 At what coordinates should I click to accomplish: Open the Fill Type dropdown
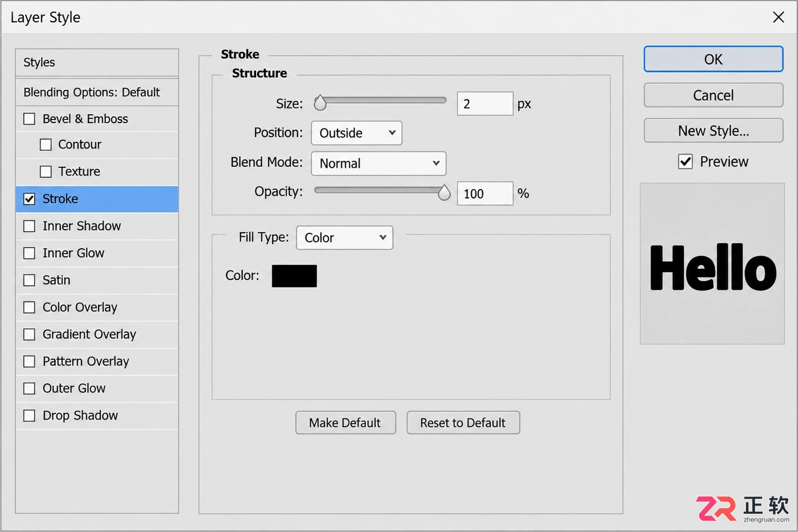coord(345,238)
